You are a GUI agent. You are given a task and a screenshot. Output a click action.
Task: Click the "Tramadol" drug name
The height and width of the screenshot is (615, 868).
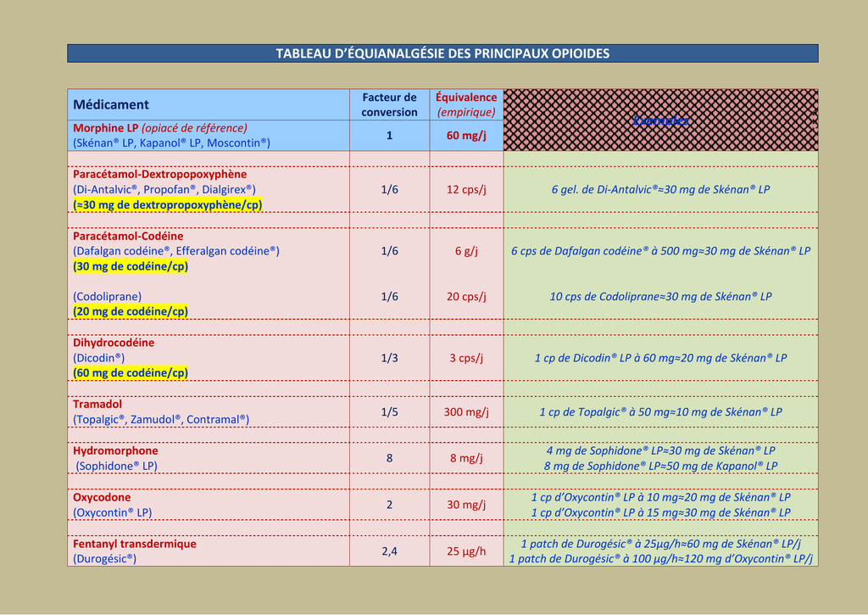pos(97,405)
